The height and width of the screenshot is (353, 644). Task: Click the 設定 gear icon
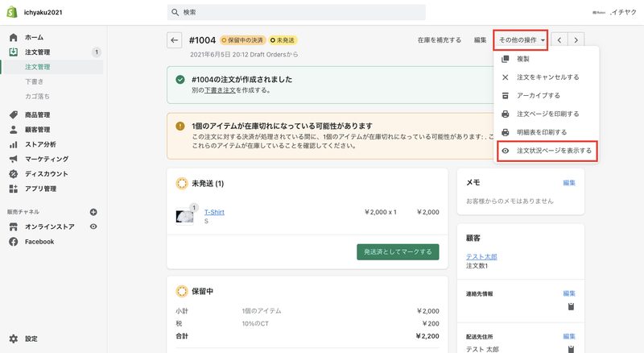pos(14,338)
